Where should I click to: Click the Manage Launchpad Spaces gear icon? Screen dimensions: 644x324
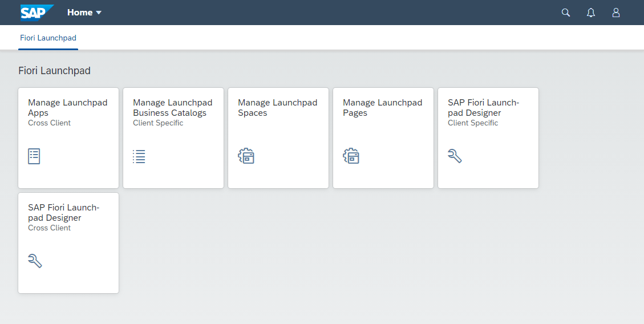[x=246, y=156]
